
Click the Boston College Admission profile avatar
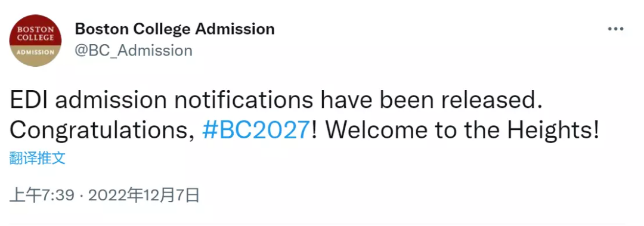pyautogui.click(x=35, y=41)
